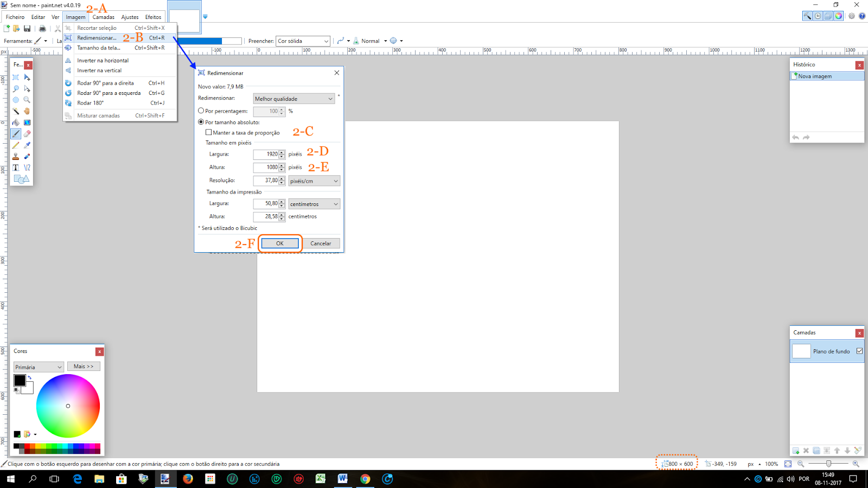Open the Redimensionar quality dropdown
Viewport: 868px width, 488px height.
[293, 99]
